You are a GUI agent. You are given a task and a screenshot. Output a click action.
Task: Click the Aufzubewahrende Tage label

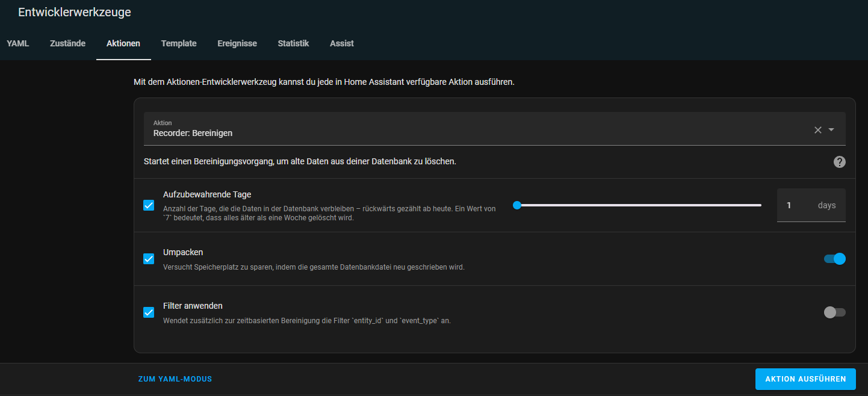pyautogui.click(x=207, y=194)
